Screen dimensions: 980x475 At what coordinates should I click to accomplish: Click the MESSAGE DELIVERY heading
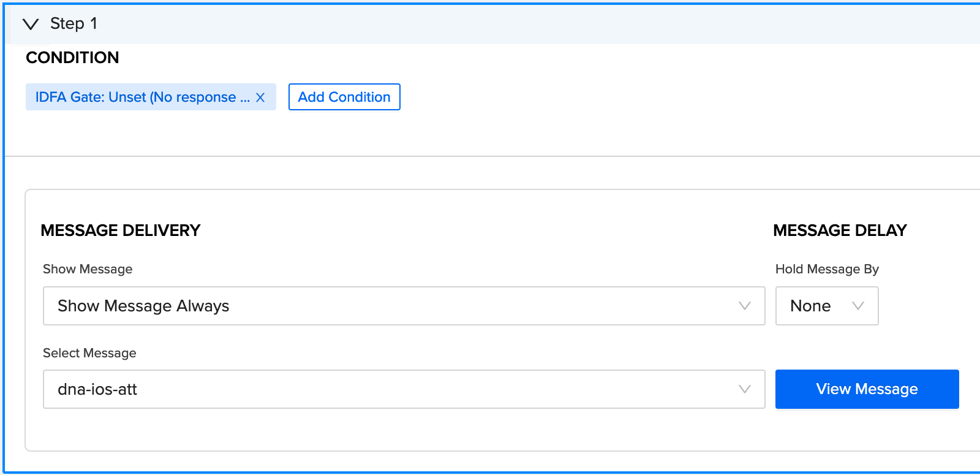click(121, 230)
